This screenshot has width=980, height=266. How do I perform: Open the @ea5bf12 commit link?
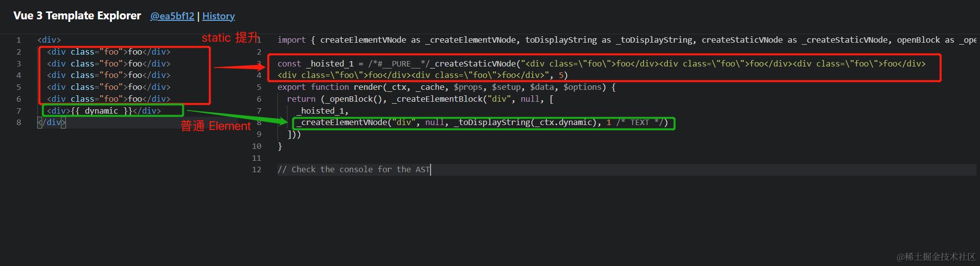pyautogui.click(x=172, y=16)
